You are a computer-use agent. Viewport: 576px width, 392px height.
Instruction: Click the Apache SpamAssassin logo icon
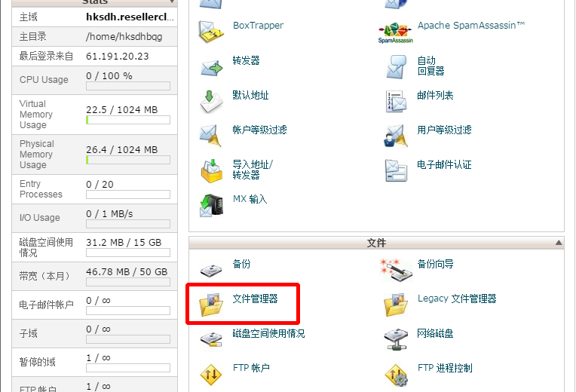[x=395, y=32]
